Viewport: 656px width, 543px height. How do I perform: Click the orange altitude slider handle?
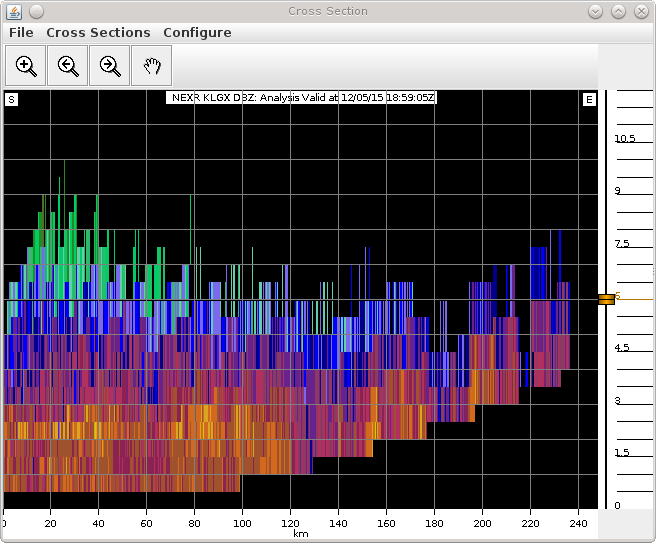607,298
